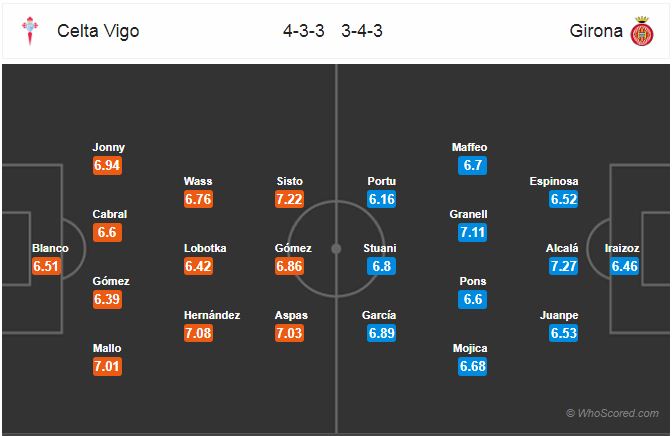Click the Girona club crest icon
The height and width of the screenshot is (436, 672).
coord(642,31)
